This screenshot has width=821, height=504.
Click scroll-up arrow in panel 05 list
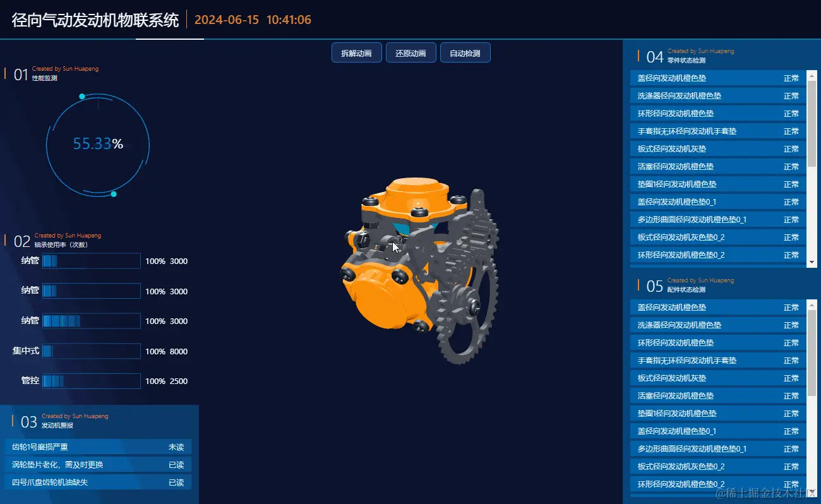coord(812,304)
